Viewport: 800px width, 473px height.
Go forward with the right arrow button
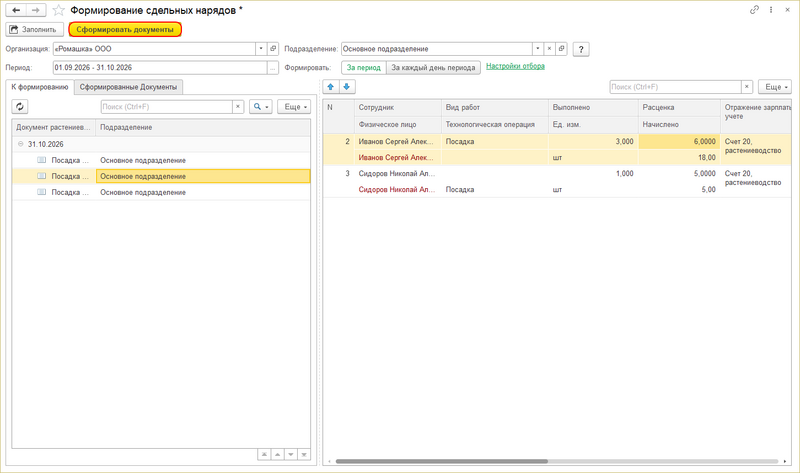(36, 10)
